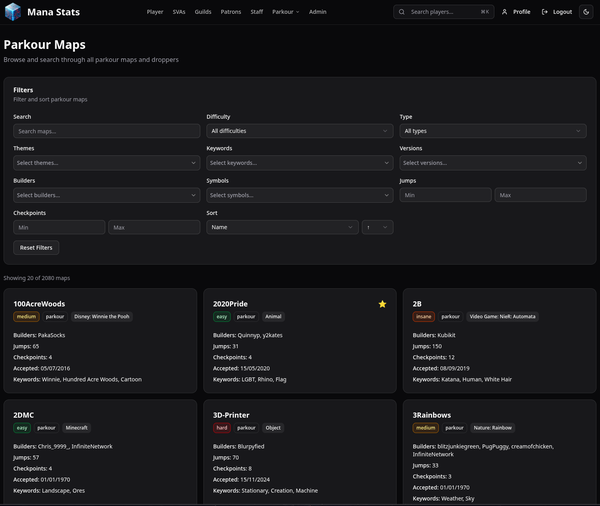Click the Video Game: NieR: Automata tag
The height and width of the screenshot is (506, 600).
(502, 317)
